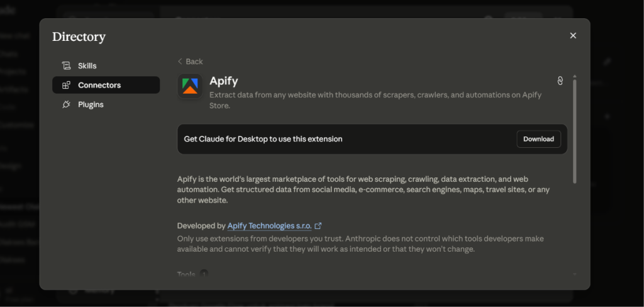The width and height of the screenshot is (644, 307).
Task: Close the Directory dialog
Action: point(573,36)
